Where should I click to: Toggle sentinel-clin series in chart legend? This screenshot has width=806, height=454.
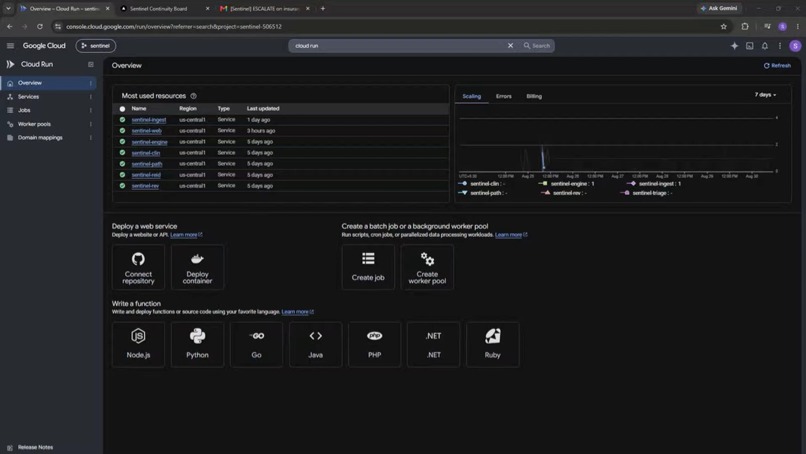tap(481, 184)
